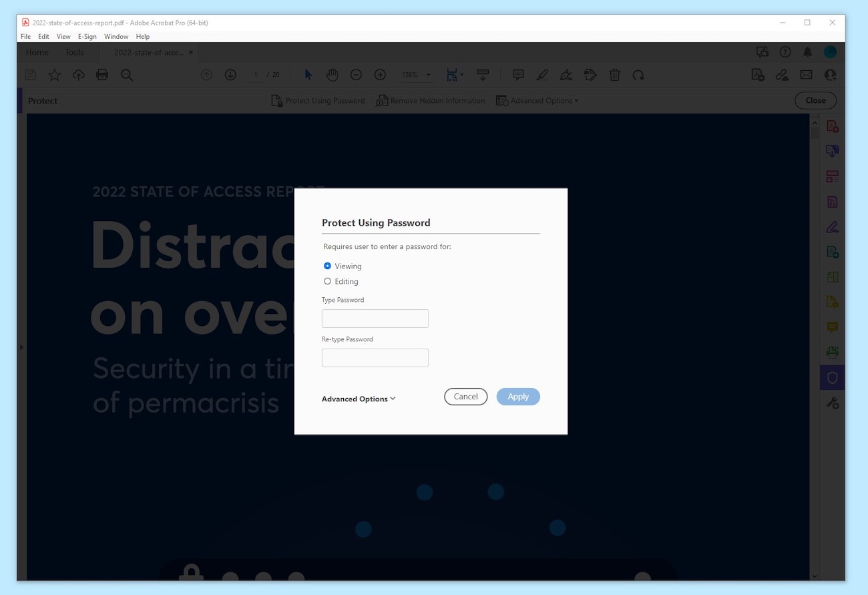Click the star icon to favorite the document

coord(54,75)
